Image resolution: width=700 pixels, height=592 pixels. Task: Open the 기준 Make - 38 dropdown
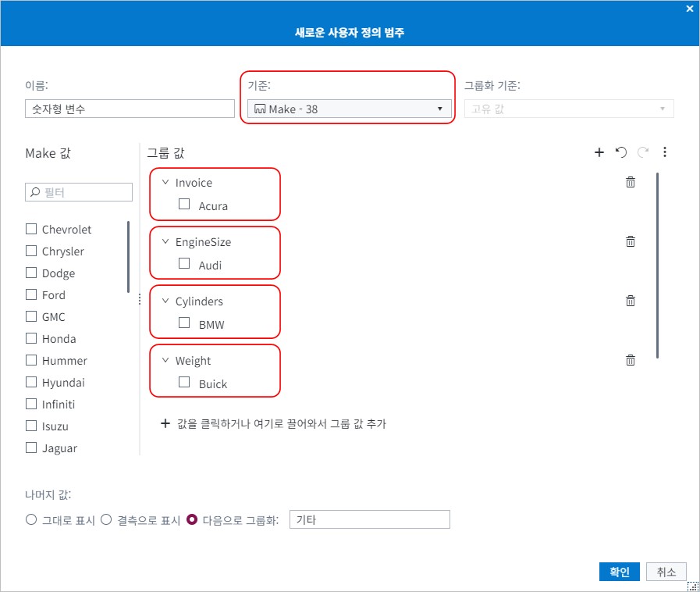pos(349,109)
